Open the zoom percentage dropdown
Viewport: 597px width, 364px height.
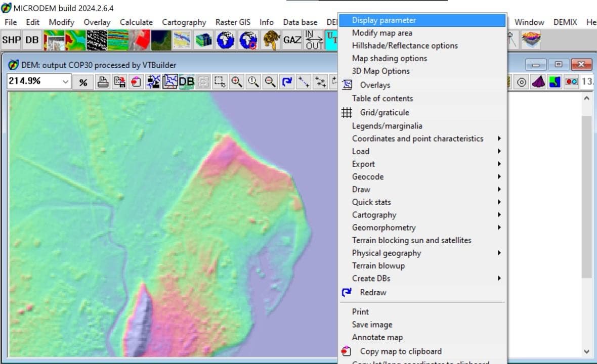point(65,81)
